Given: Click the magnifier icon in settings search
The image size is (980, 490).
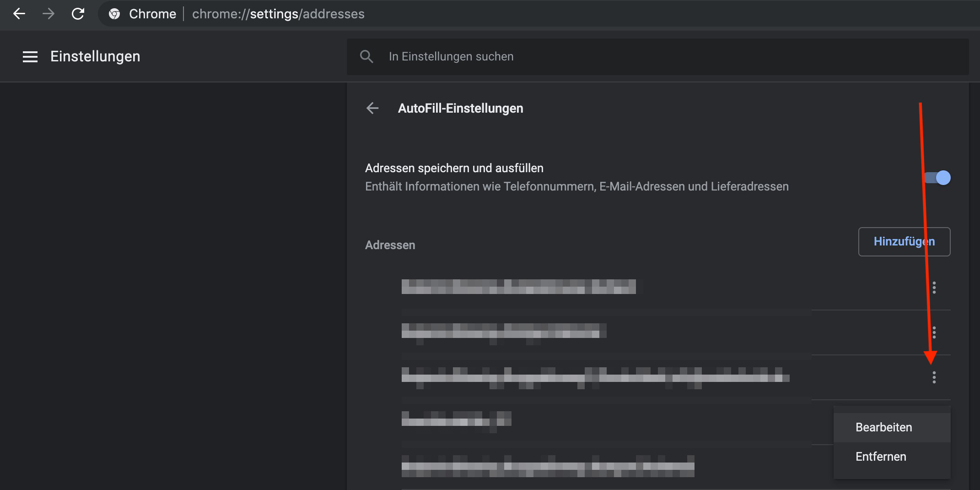Looking at the screenshot, I should (x=366, y=56).
